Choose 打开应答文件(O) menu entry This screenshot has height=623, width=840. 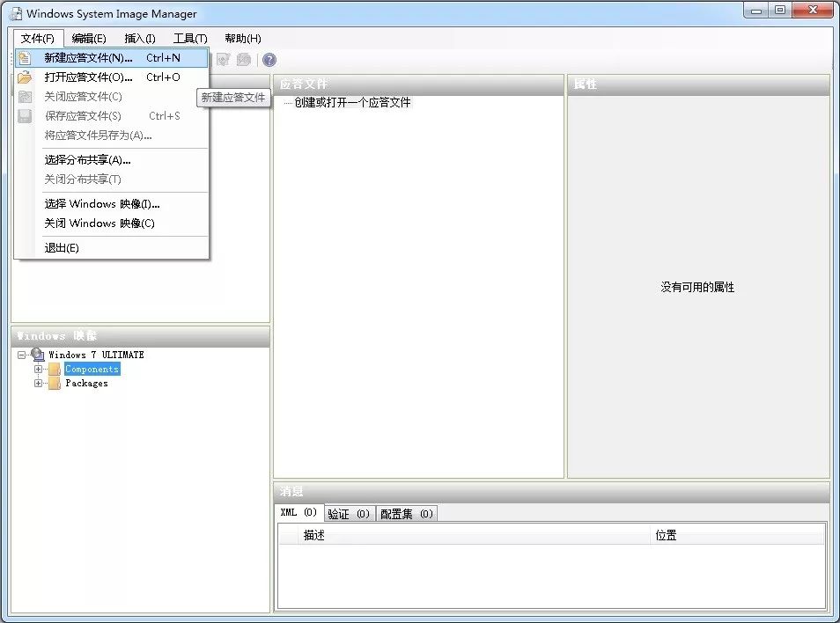[x=112, y=77]
